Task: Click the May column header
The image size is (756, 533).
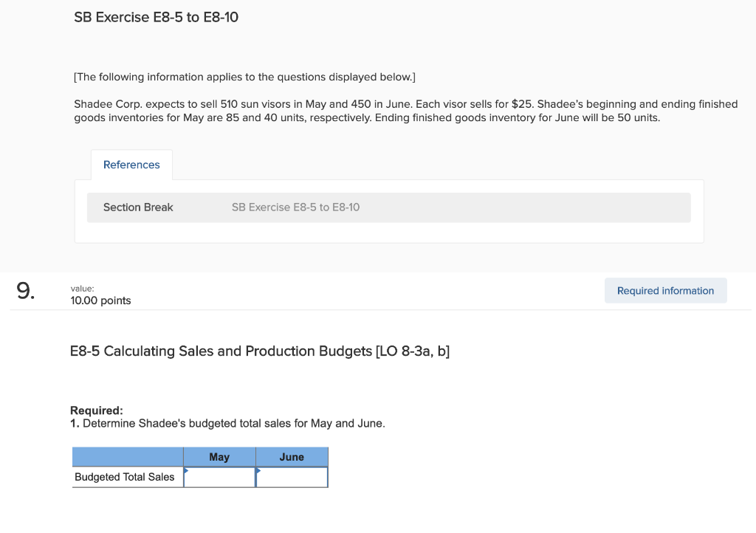Action: [219, 457]
